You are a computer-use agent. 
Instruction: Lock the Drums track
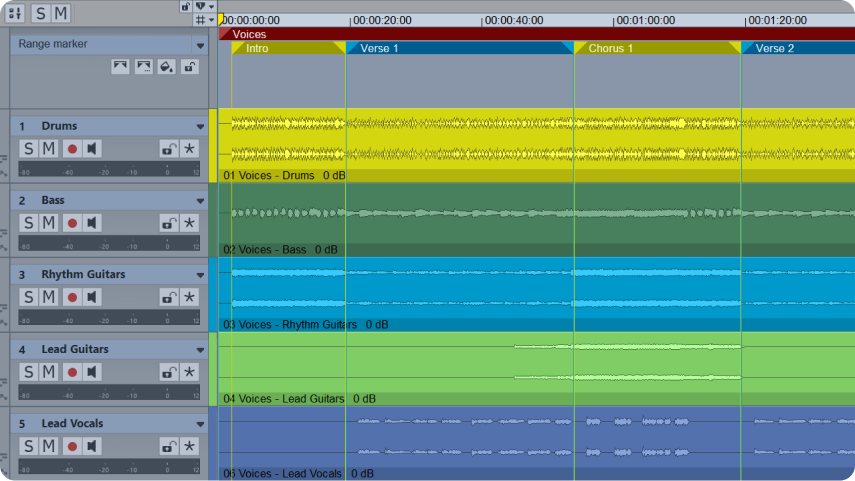tap(169, 148)
